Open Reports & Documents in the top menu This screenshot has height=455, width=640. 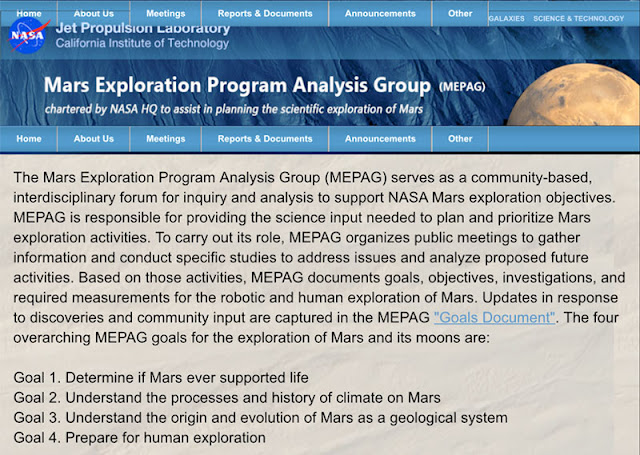(265, 13)
